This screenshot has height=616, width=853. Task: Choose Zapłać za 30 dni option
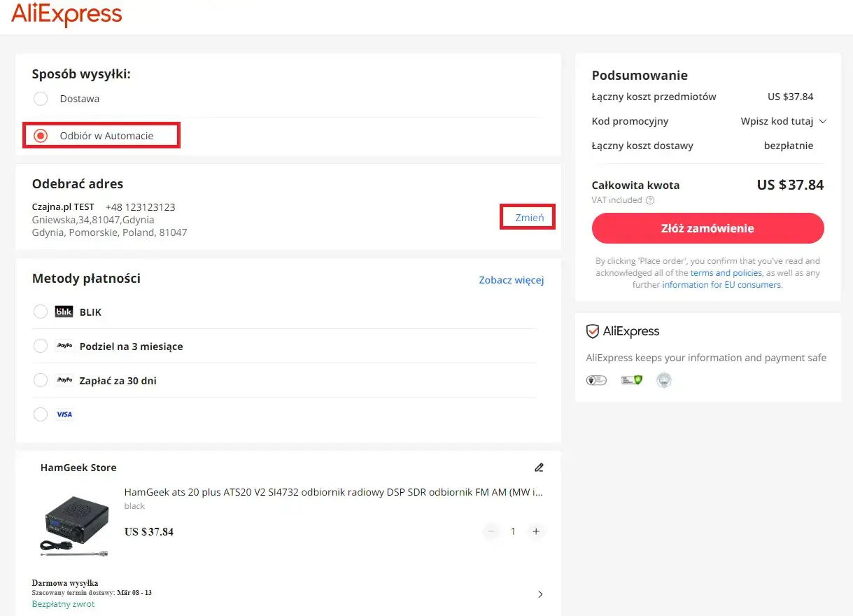(41, 380)
